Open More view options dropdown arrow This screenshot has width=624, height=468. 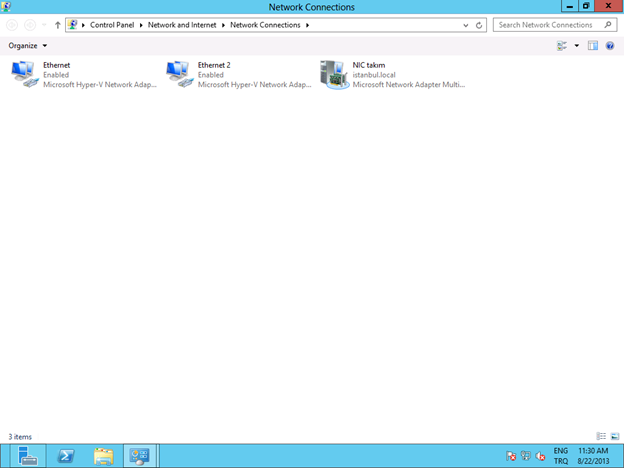(576, 46)
